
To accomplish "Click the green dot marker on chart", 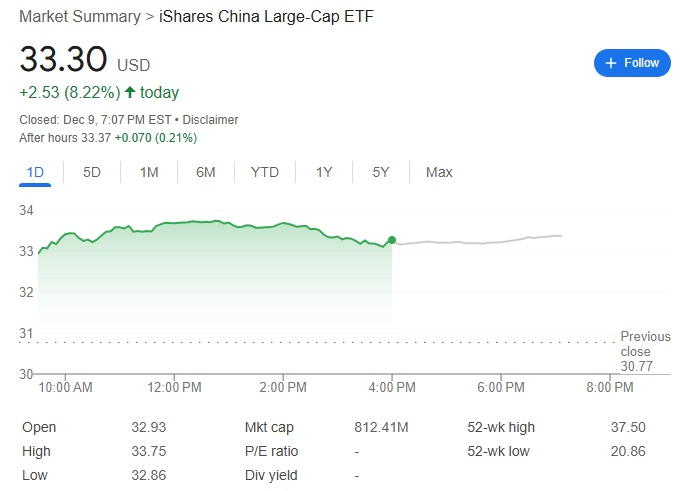I will (x=392, y=240).
